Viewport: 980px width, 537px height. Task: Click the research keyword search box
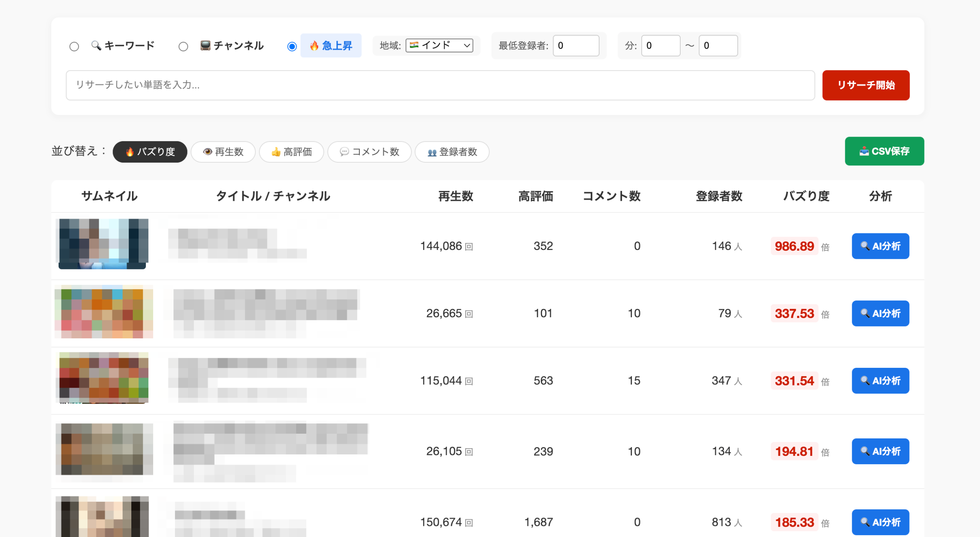point(440,85)
